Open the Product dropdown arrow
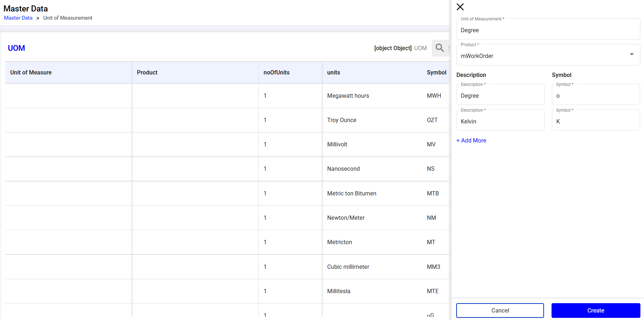This screenshot has width=644, height=320. 631,54
